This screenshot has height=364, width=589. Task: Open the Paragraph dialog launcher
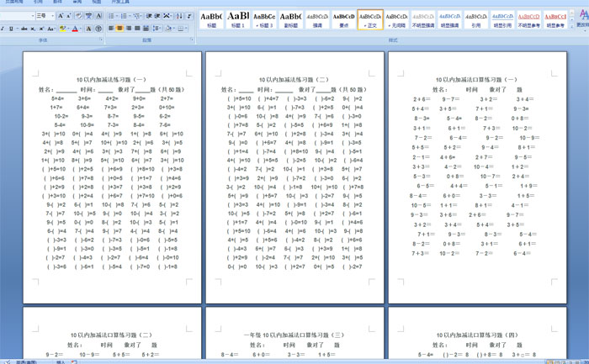click(192, 40)
